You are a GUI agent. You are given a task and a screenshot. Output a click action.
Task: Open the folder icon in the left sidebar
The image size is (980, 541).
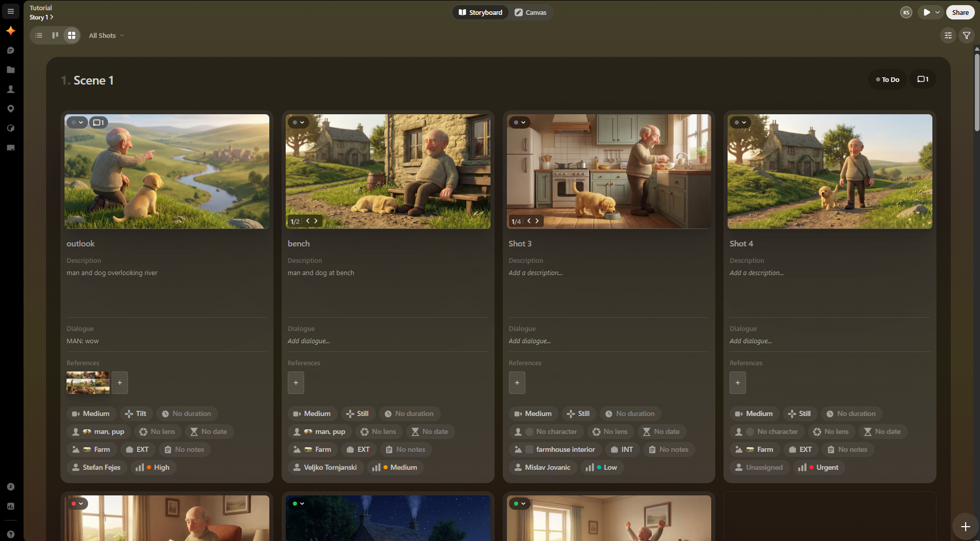pos(11,70)
